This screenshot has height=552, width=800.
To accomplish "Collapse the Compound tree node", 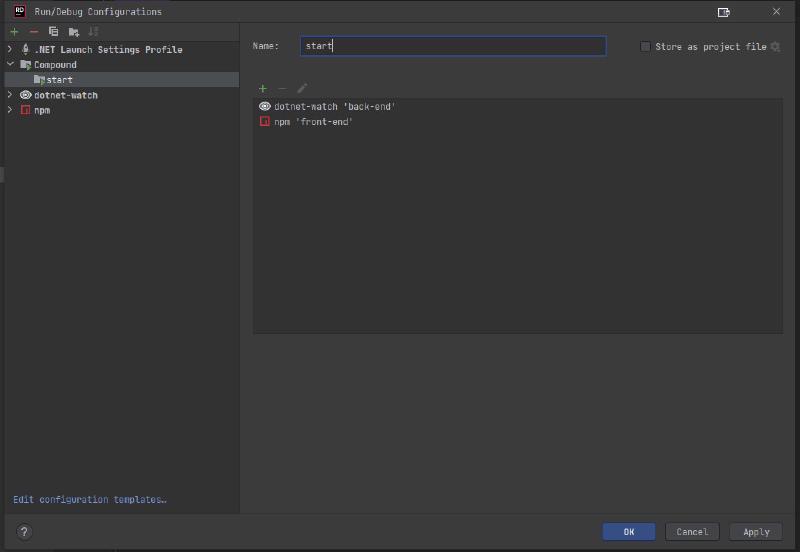I will [10, 64].
